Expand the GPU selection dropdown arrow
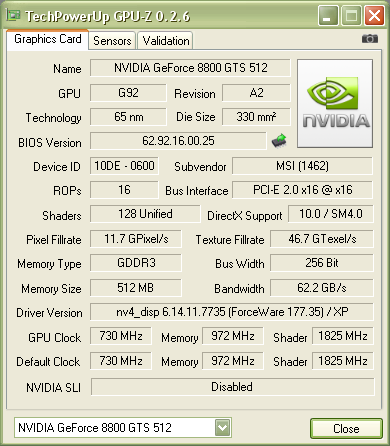Screen dimensions: 390x446 coord(222,427)
